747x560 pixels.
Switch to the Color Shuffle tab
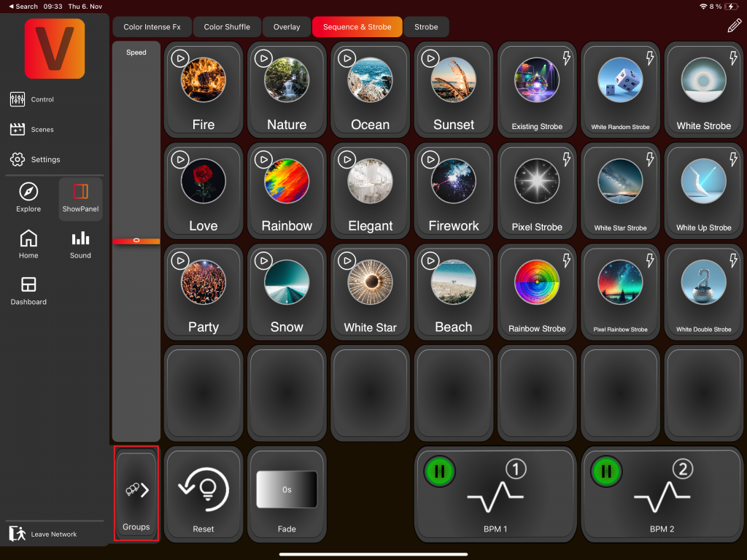[227, 27]
